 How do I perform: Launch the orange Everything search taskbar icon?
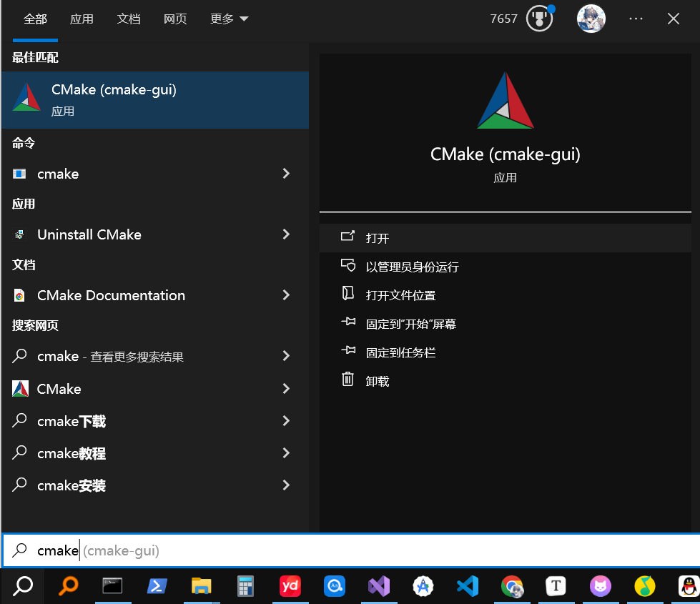[x=69, y=586]
